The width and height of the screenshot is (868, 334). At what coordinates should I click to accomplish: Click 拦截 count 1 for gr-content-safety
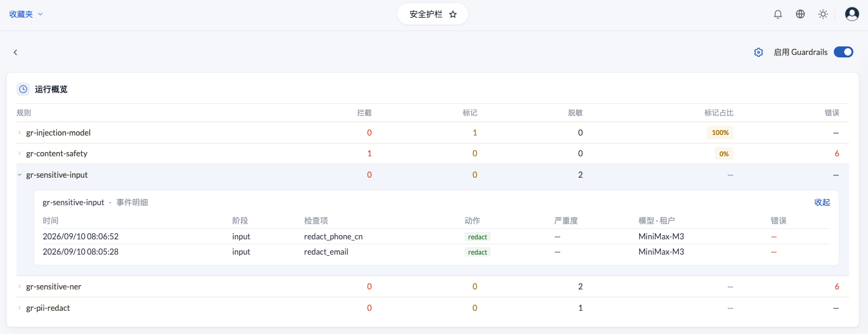[x=369, y=153]
